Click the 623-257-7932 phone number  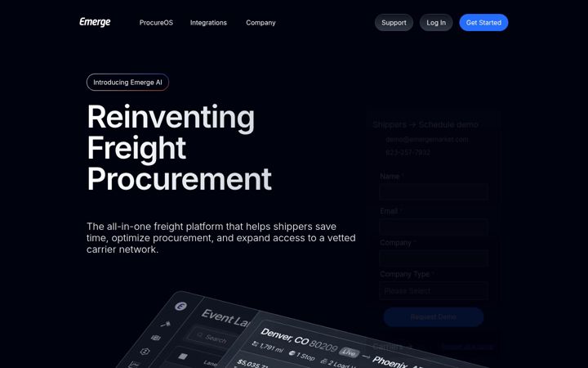[x=408, y=152]
